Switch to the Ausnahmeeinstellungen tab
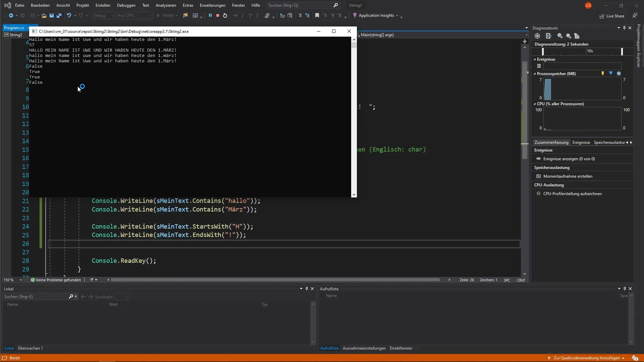Screen dimensions: 644x362 [364, 348]
